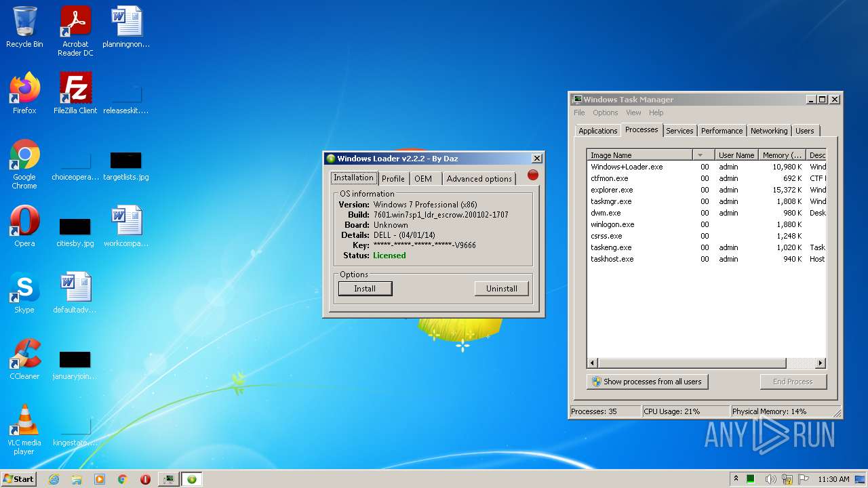The image size is (868, 488).
Task: Switch to the Installation tab in Windows Loader
Action: [353, 178]
